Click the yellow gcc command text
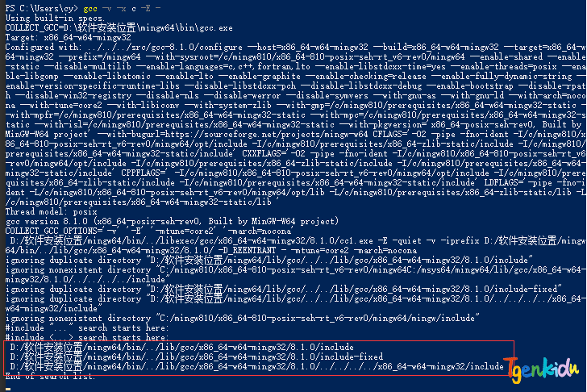587x392 pixels. pos(90,8)
